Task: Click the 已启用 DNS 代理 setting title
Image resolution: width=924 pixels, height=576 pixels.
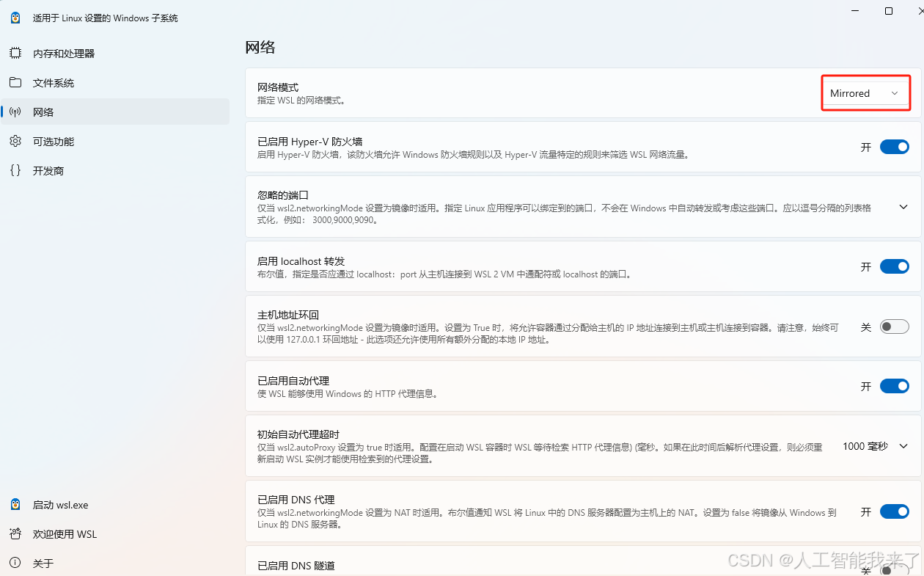Action: pyautogui.click(x=296, y=500)
